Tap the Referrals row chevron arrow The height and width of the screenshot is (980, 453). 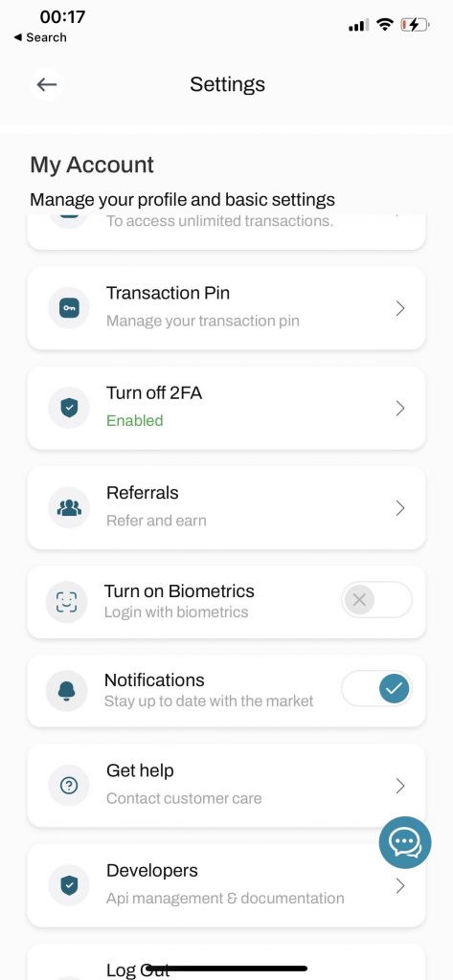pos(400,508)
